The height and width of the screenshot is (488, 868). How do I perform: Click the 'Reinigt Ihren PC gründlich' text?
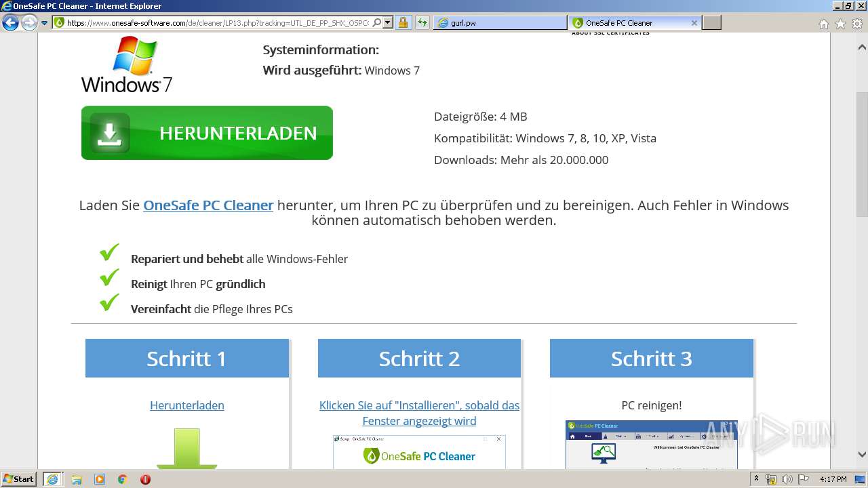198,284
